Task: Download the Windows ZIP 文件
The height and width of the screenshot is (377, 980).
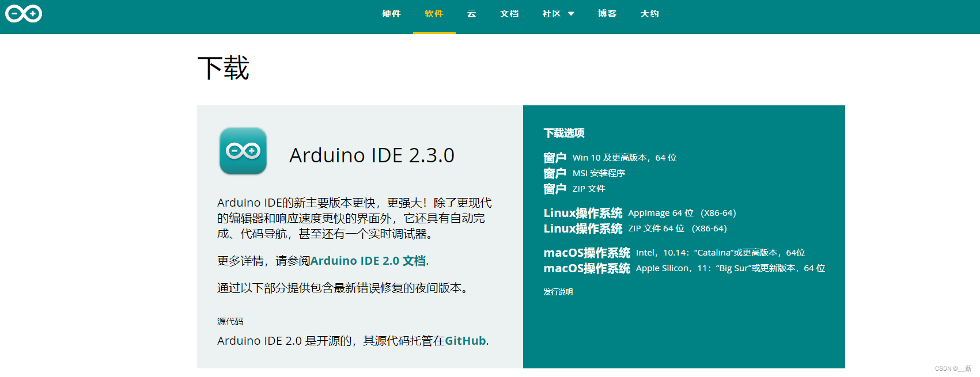Action: [574, 189]
